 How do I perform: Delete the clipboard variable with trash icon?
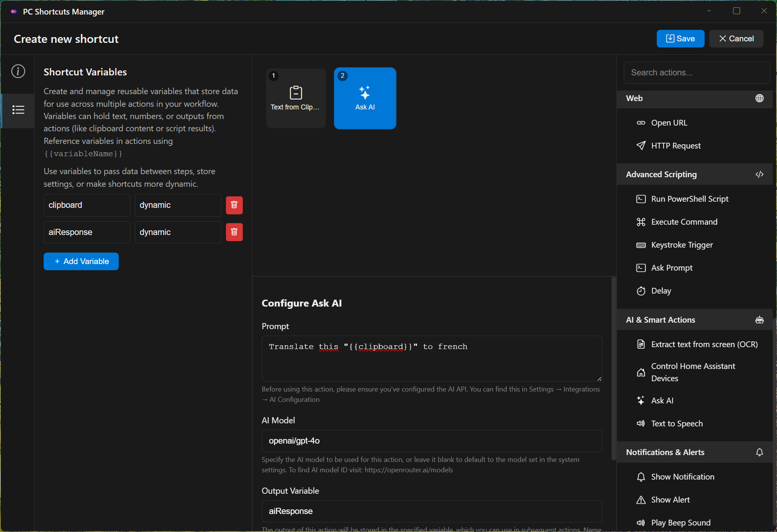[x=234, y=205]
